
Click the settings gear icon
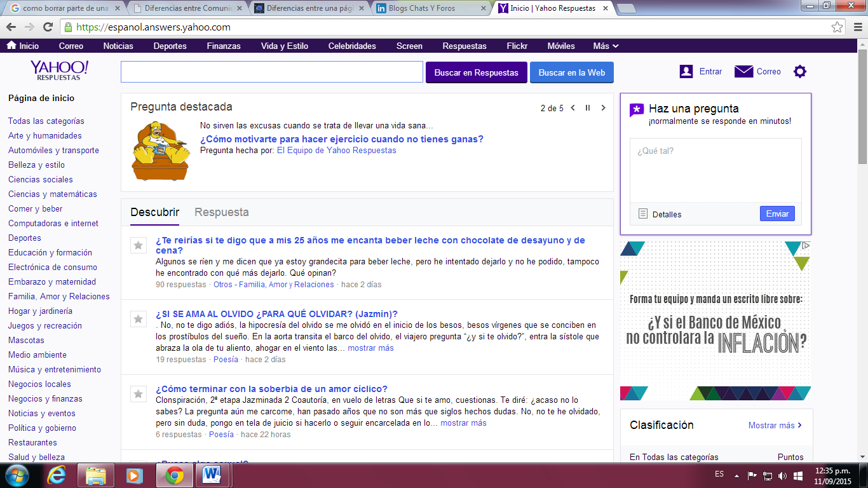pos(800,72)
